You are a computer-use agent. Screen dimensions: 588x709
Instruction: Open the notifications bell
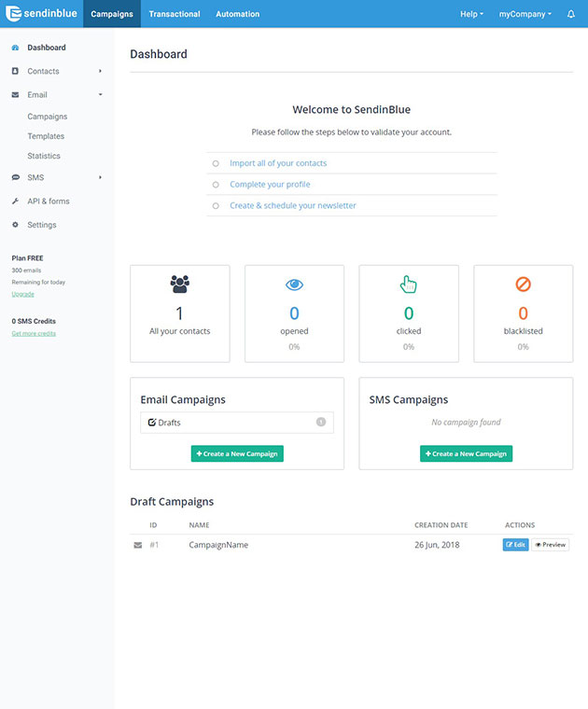click(571, 14)
